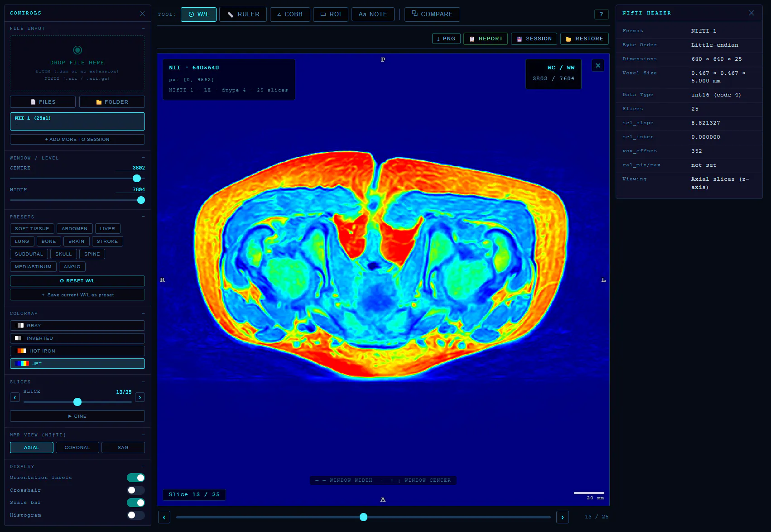Apply the Stroke preset
The height and width of the screenshot is (532, 771).
pos(107,242)
